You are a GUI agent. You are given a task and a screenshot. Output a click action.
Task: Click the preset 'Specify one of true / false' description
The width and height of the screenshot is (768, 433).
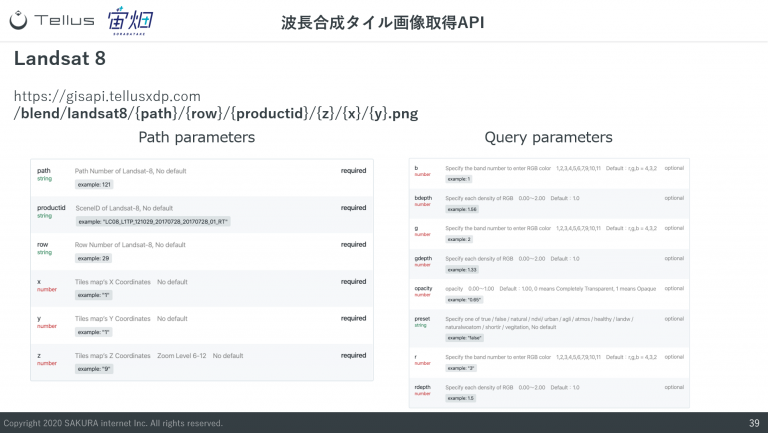click(x=539, y=323)
